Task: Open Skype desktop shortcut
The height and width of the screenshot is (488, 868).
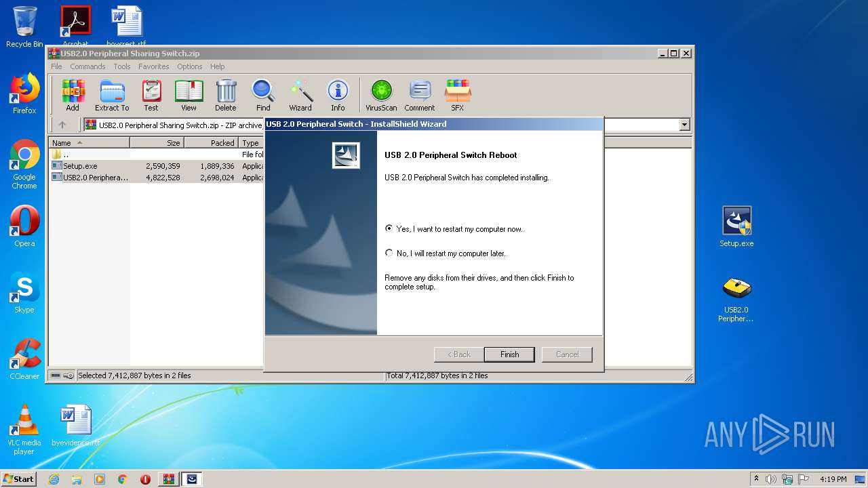Action: pyautogui.click(x=24, y=293)
